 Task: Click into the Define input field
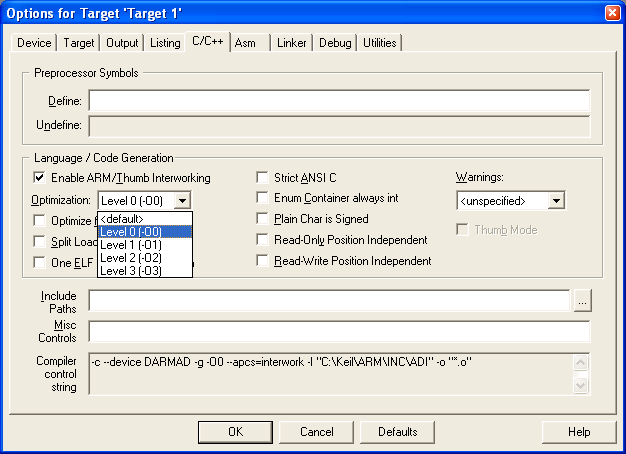coord(338,101)
